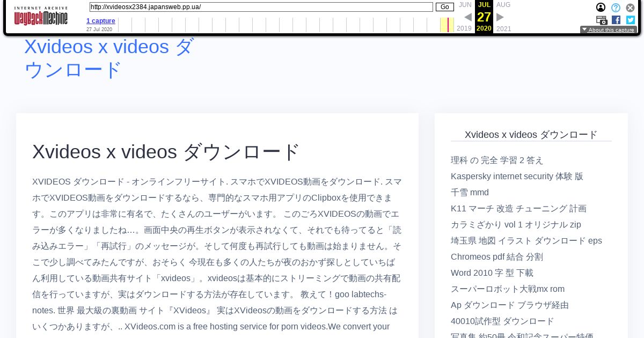Close the Wayback toolbar
Viewport: 644px width, 338px height.
(631, 8)
